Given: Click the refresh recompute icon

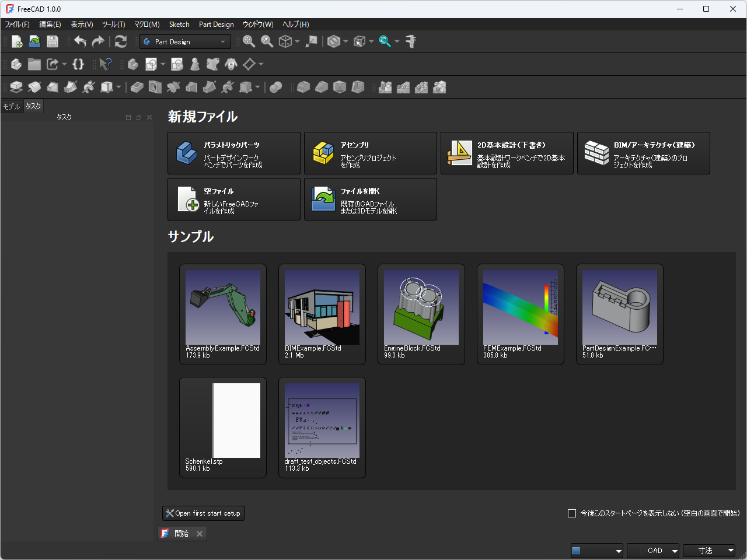Looking at the screenshot, I should click(121, 41).
